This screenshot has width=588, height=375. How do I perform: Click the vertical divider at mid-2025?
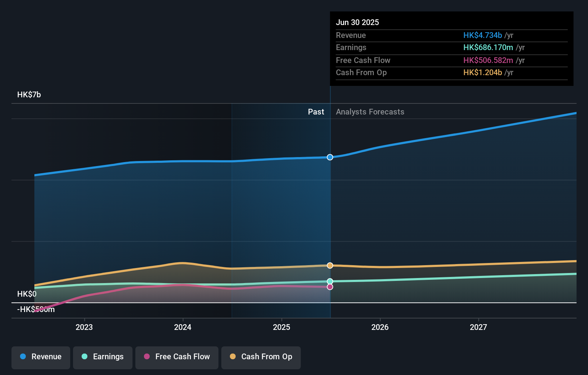pos(330,215)
